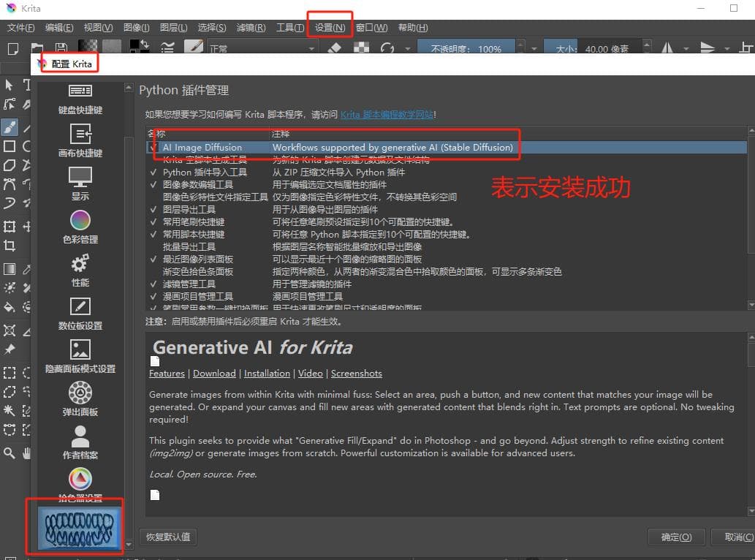This screenshot has height=560, width=755.
Task: Open the 显示 settings page
Action: [x=80, y=184]
